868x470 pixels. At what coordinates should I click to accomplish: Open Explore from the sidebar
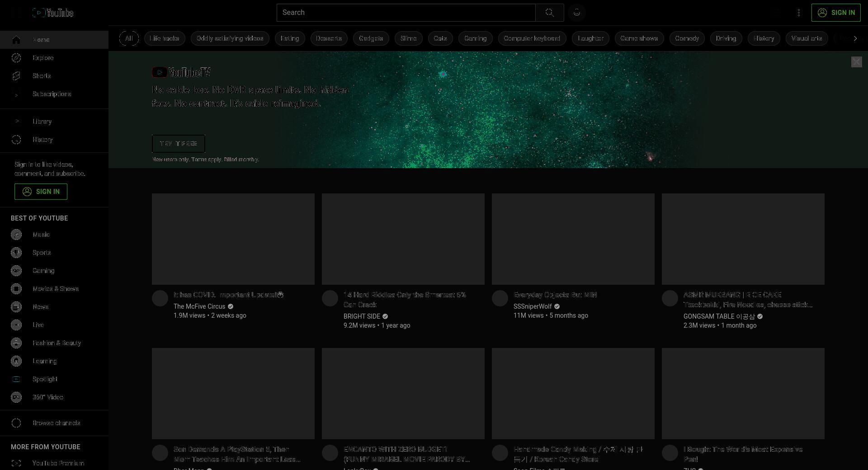click(x=54, y=58)
